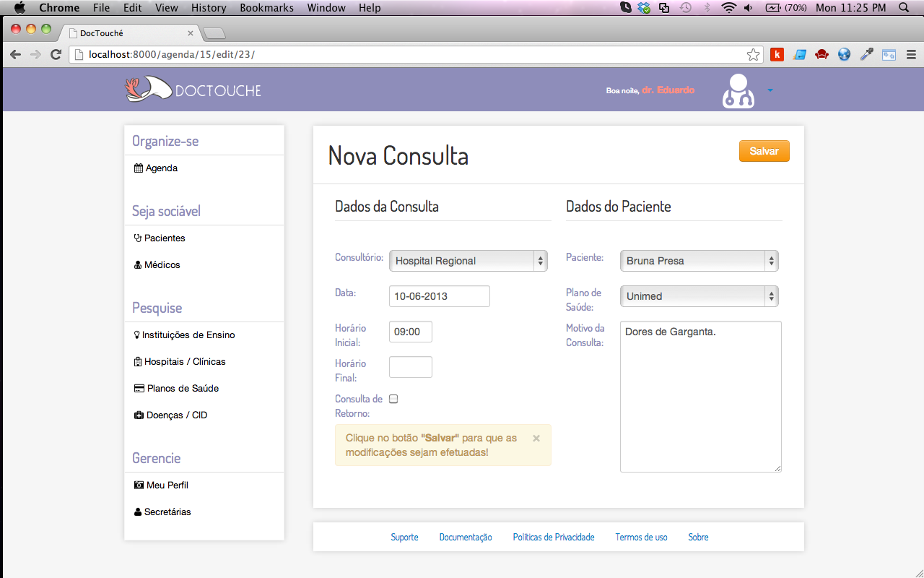
Task: Click the doctor avatar icon
Action: point(738,91)
